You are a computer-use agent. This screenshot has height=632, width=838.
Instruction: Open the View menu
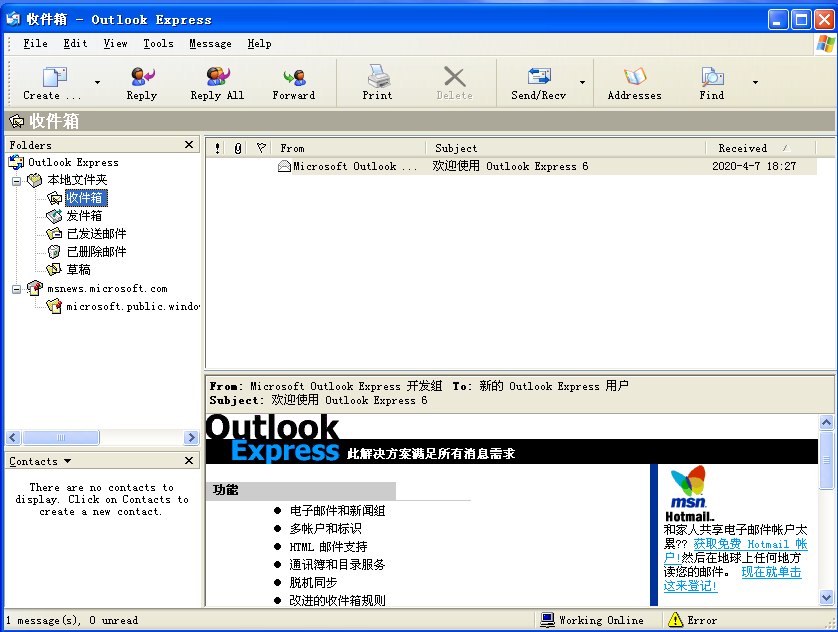pyautogui.click(x=115, y=44)
